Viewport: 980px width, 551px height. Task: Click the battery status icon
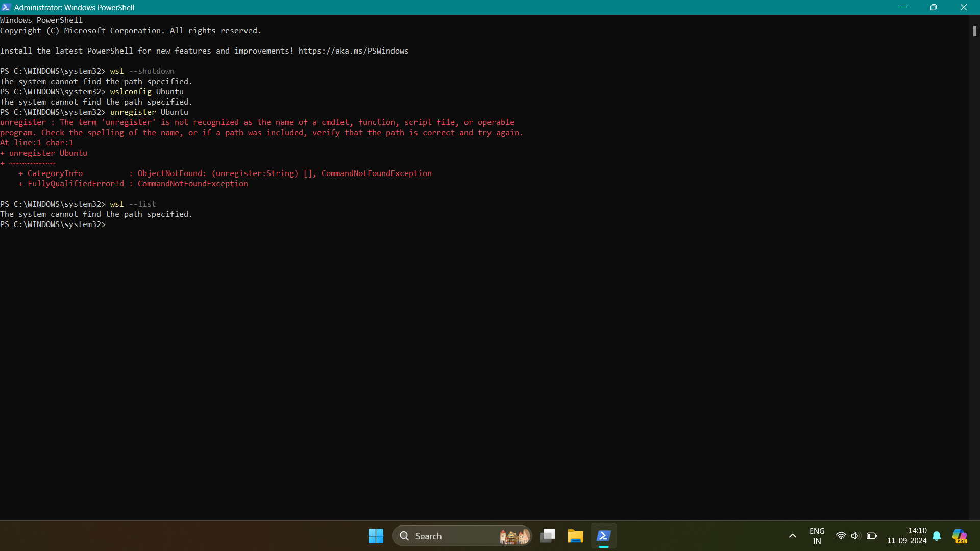(871, 536)
